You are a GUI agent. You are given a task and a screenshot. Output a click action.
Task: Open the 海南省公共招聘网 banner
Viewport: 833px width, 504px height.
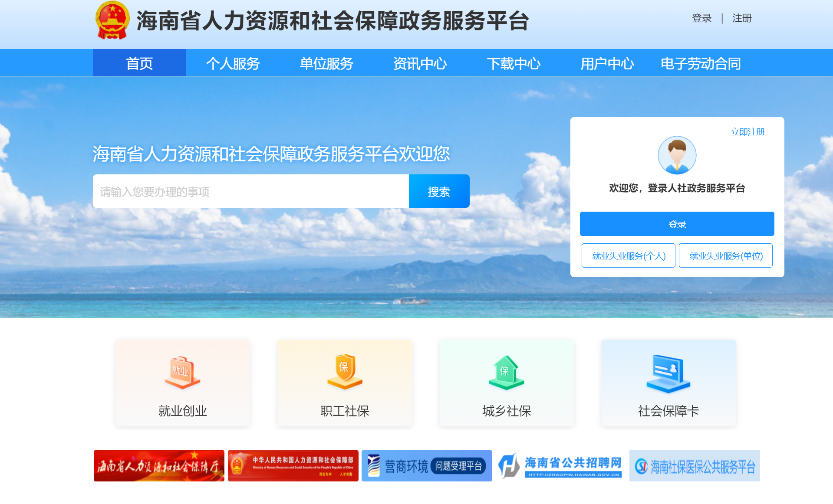[561, 466]
